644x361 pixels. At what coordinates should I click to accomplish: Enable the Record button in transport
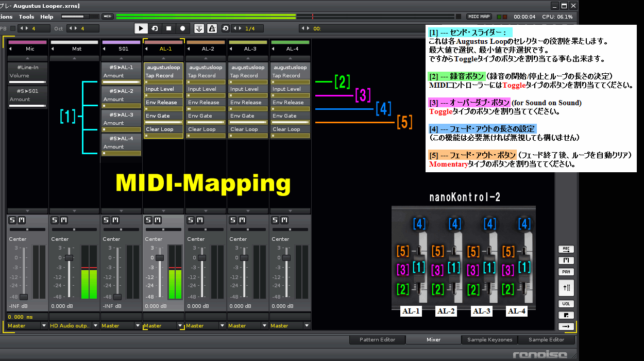pyautogui.click(x=182, y=28)
